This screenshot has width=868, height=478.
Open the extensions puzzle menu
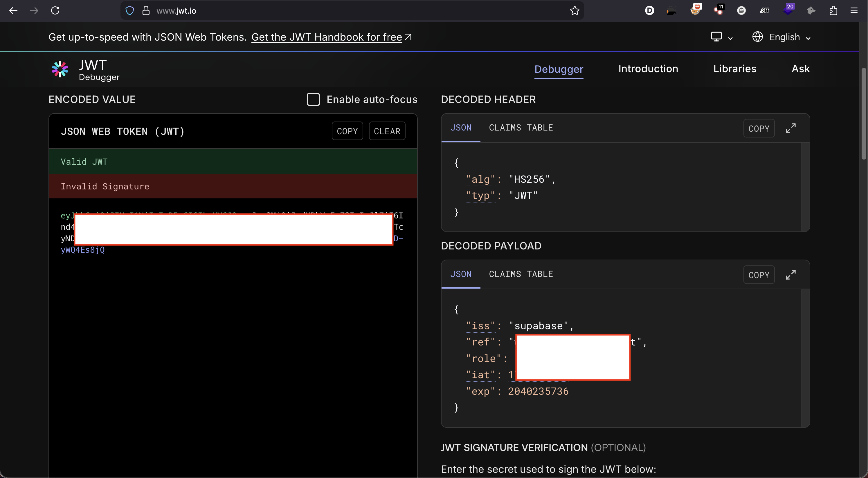pyautogui.click(x=833, y=11)
